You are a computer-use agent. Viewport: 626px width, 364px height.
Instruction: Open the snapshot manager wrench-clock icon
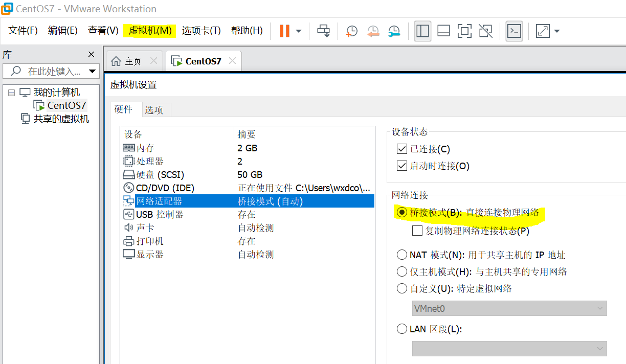(394, 31)
